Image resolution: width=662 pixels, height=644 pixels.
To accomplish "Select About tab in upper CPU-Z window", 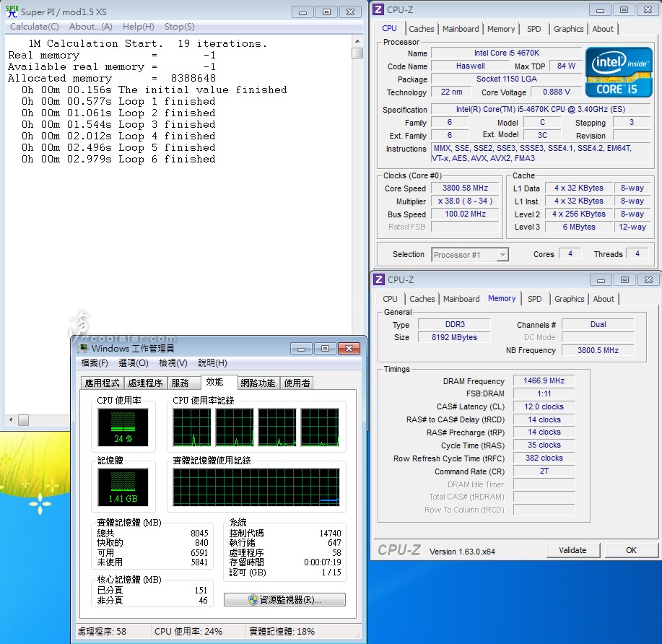I will 603,29.
